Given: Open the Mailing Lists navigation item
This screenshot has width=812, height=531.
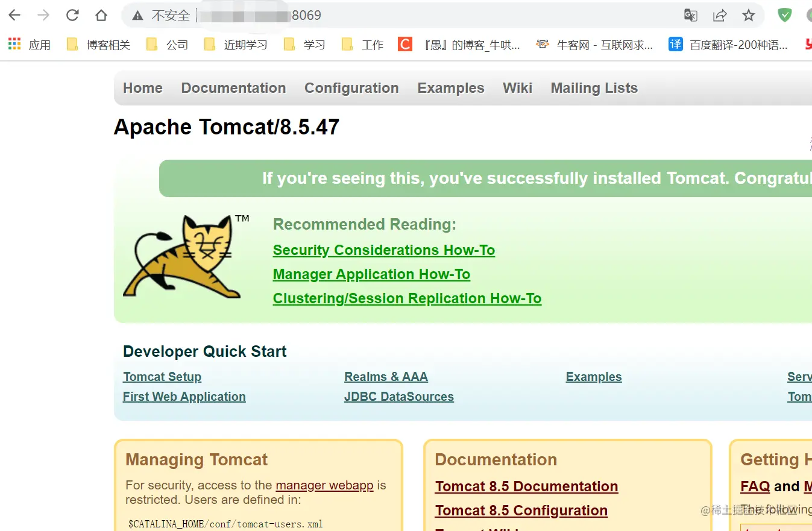Looking at the screenshot, I should (594, 88).
